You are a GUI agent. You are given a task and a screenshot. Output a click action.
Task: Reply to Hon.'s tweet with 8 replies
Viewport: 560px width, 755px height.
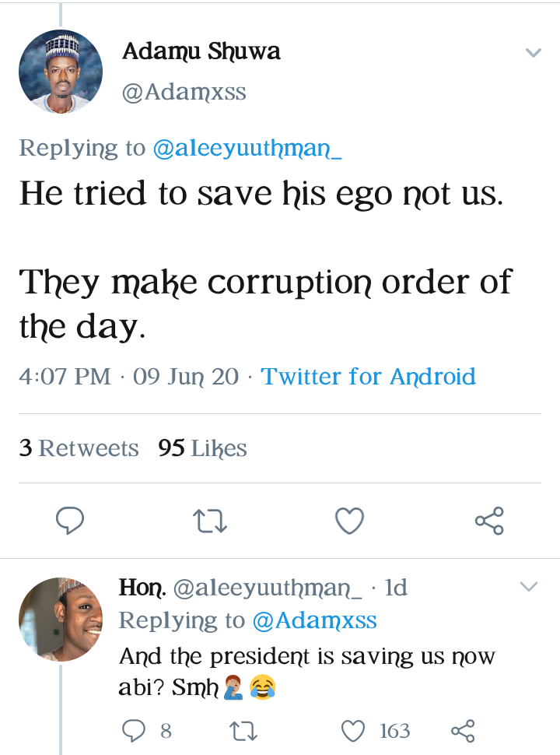[x=134, y=731]
